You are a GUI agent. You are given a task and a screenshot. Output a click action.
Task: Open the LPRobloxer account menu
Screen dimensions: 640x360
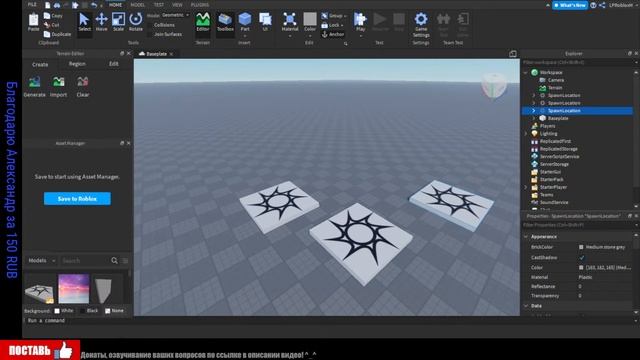click(x=622, y=5)
